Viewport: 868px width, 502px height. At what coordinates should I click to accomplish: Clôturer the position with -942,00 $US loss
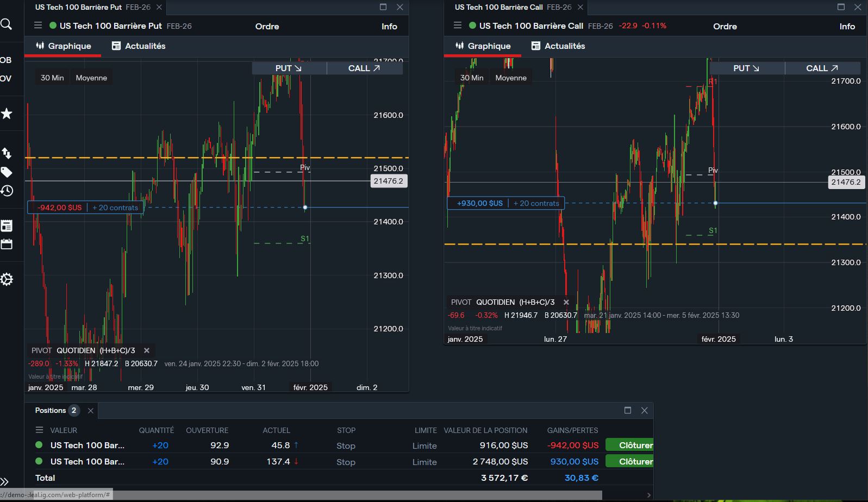[x=629, y=445]
